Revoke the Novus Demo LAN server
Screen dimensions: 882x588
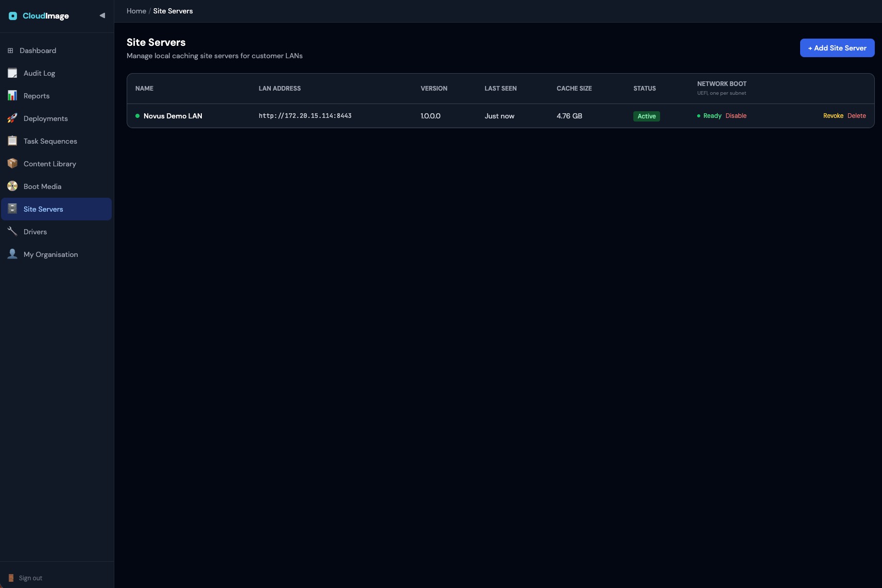pos(833,116)
